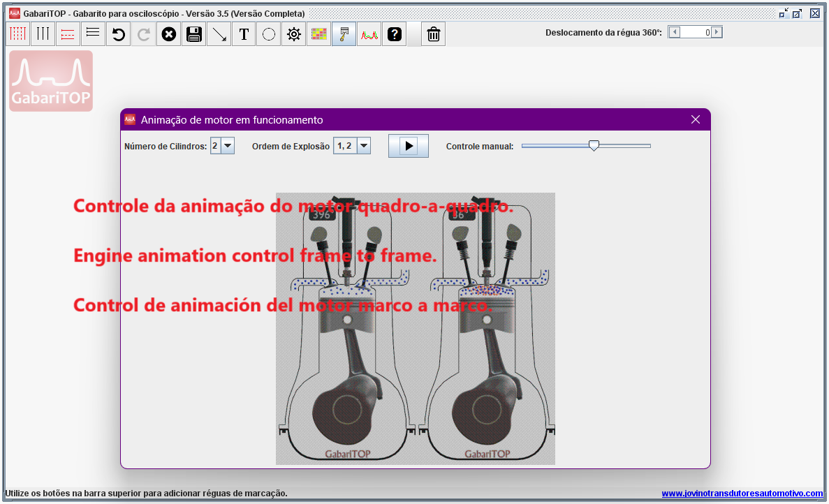Image resolution: width=829 pixels, height=504 pixels.
Task: Add black solid horizontal rulers
Action: tap(92, 34)
